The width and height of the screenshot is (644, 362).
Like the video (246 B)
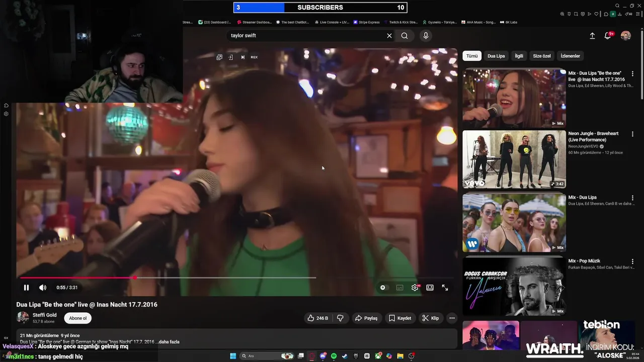pyautogui.click(x=317, y=318)
